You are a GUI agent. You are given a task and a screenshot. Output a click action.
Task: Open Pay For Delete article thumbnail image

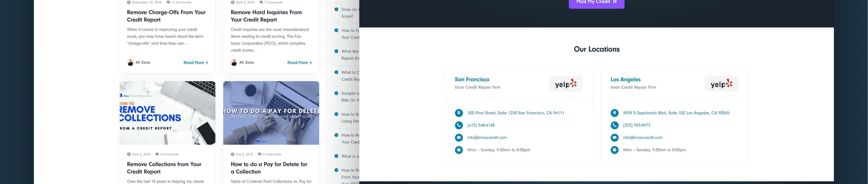point(271,113)
